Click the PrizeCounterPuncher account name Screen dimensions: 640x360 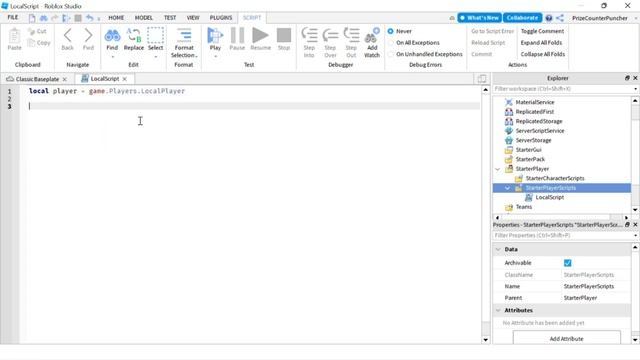pyautogui.click(x=600, y=18)
